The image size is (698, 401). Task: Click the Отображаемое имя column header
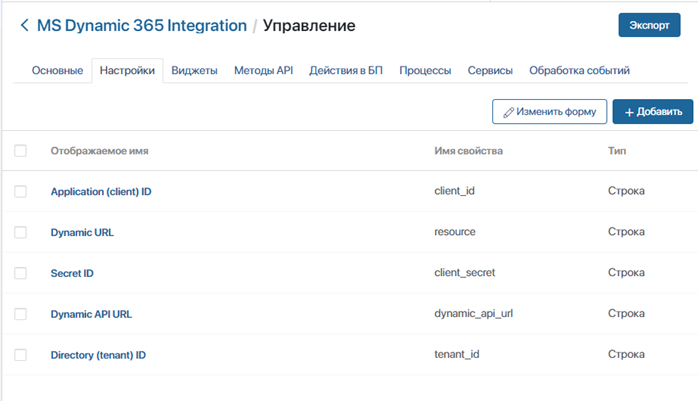coord(99,151)
